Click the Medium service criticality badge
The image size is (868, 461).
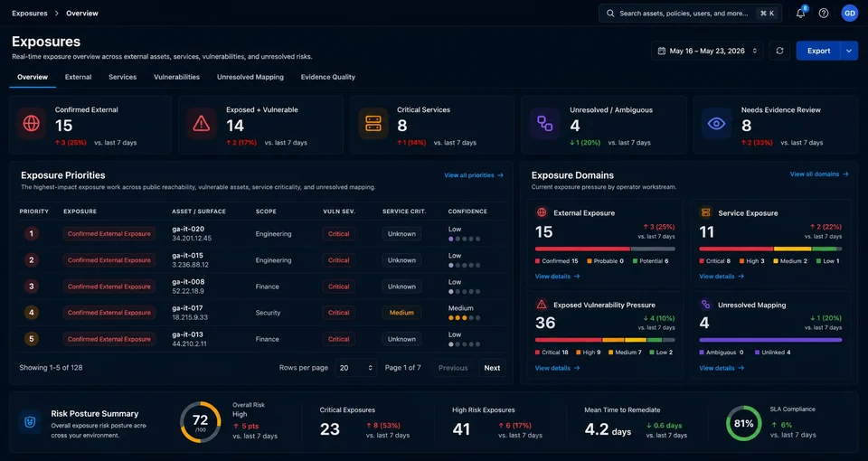point(401,313)
